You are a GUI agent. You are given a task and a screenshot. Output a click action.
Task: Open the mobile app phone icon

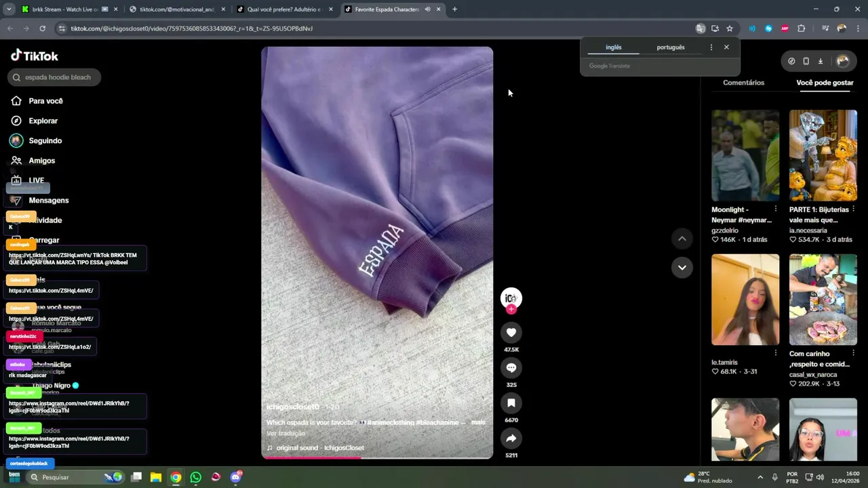tap(806, 61)
